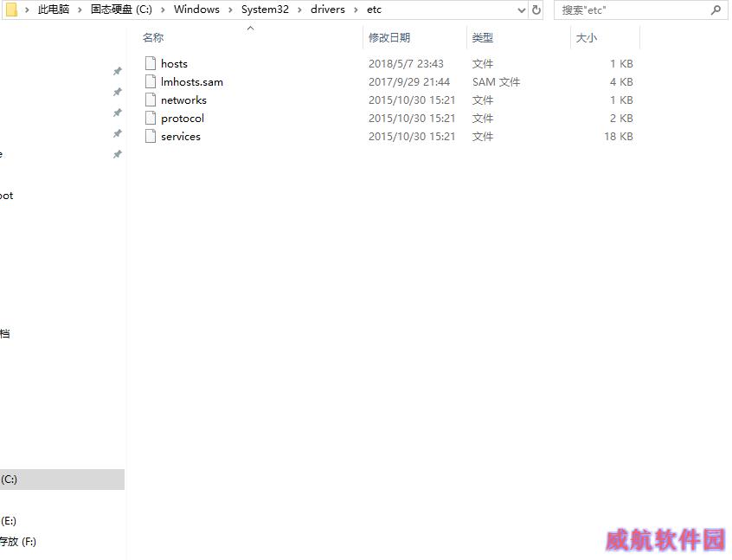Click the search magnifier icon
Image resolution: width=732 pixels, height=560 pixels.
pyautogui.click(x=716, y=10)
